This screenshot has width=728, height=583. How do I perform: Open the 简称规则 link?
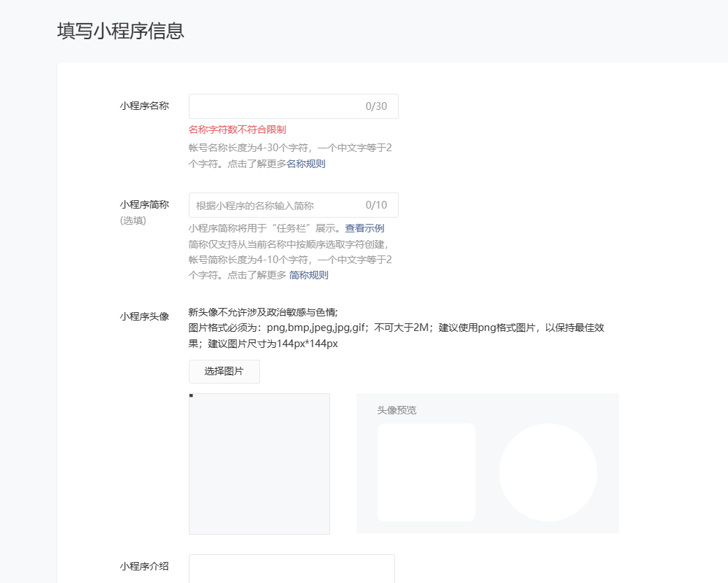308,275
